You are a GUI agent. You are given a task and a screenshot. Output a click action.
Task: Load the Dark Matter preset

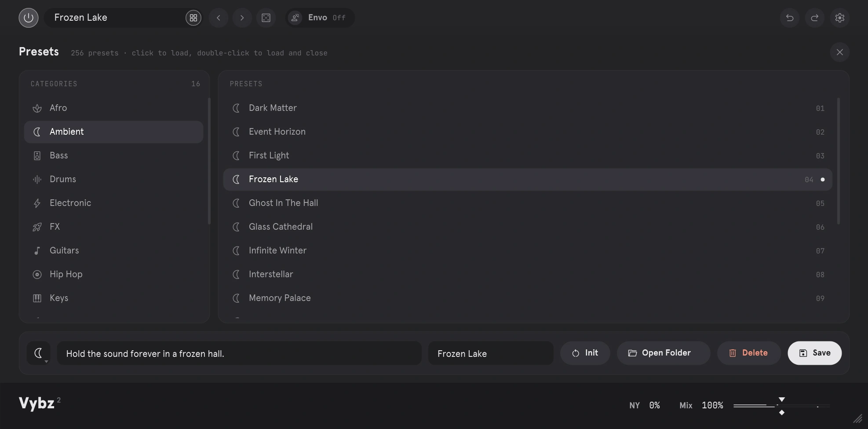(x=528, y=108)
